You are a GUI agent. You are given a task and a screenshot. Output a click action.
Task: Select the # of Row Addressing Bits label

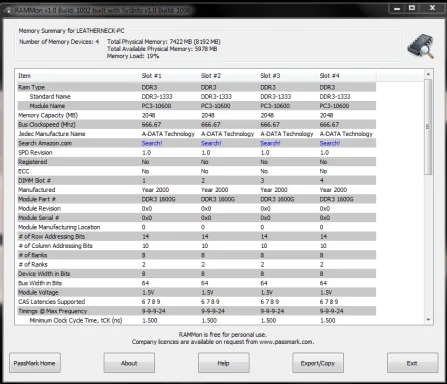(x=52, y=237)
